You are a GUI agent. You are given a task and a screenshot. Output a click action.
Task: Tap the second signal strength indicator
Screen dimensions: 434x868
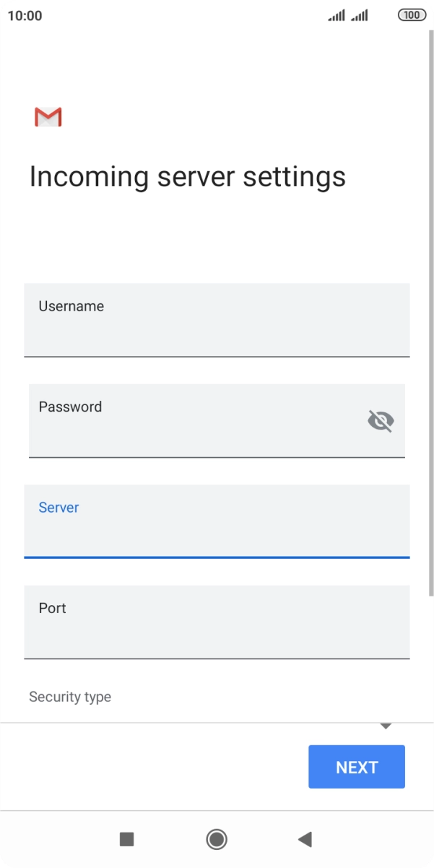click(360, 14)
